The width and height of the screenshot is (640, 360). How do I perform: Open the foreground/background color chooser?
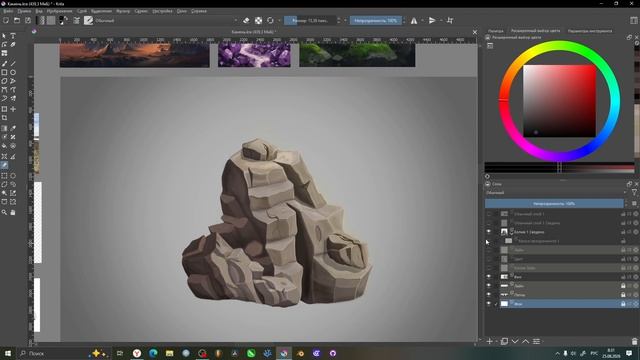click(x=64, y=20)
